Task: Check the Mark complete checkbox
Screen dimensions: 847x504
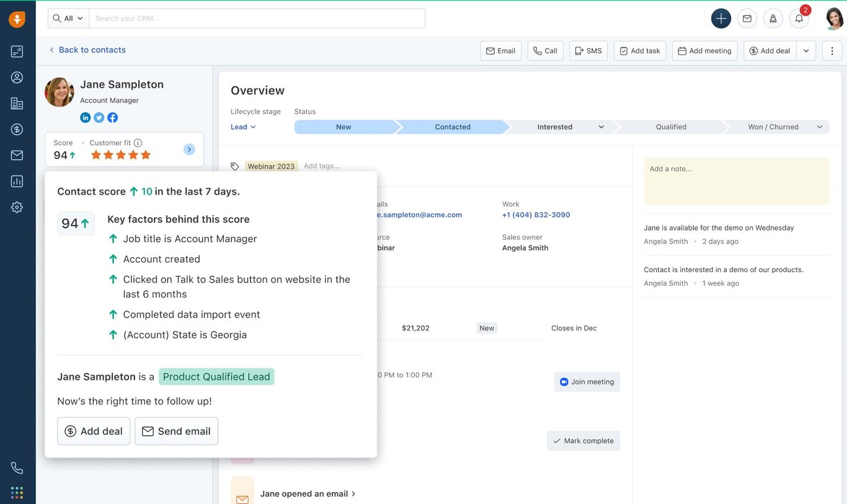Action: click(556, 440)
